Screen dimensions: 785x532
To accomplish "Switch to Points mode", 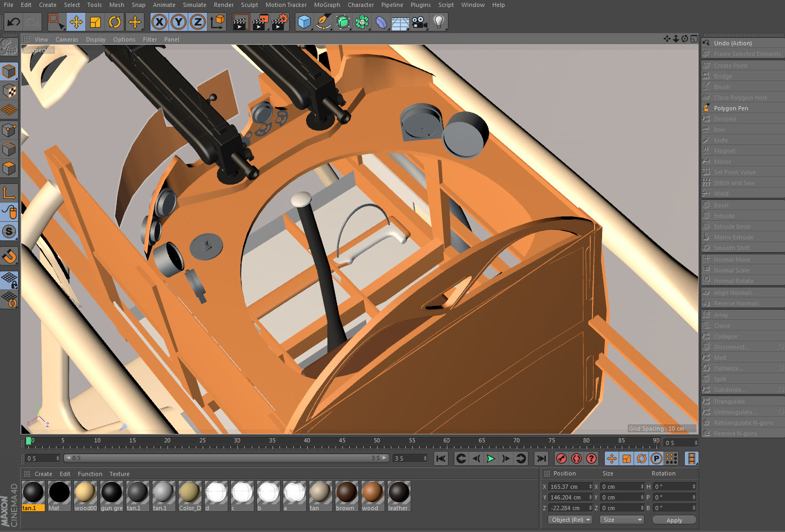I will (9, 130).
